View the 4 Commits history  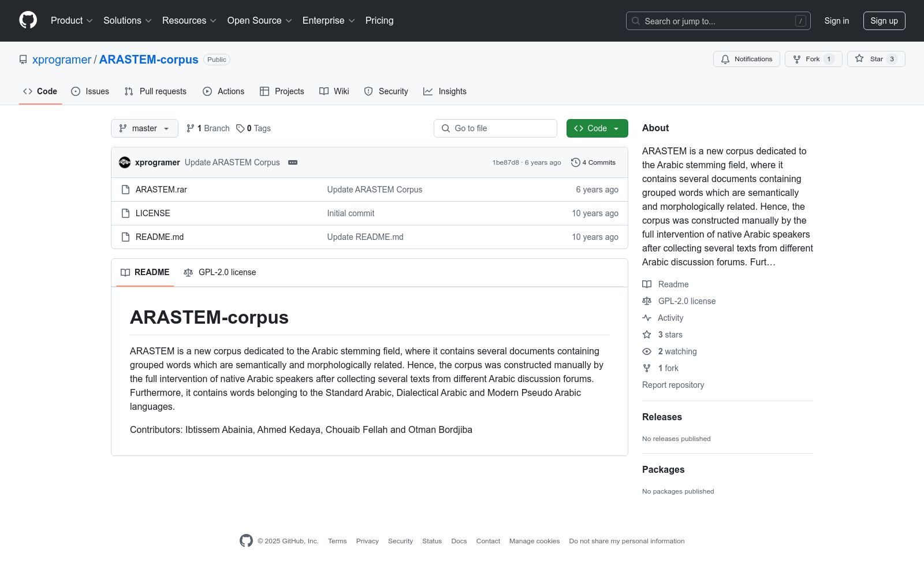pos(593,162)
